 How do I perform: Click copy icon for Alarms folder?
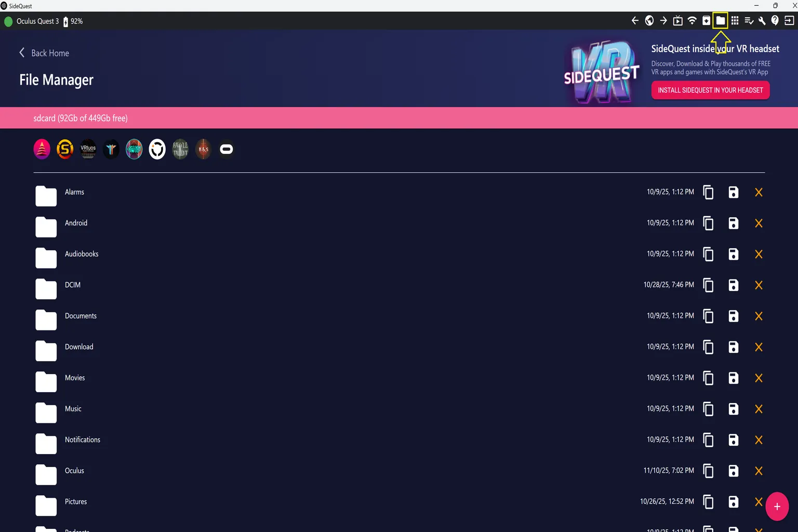click(708, 192)
